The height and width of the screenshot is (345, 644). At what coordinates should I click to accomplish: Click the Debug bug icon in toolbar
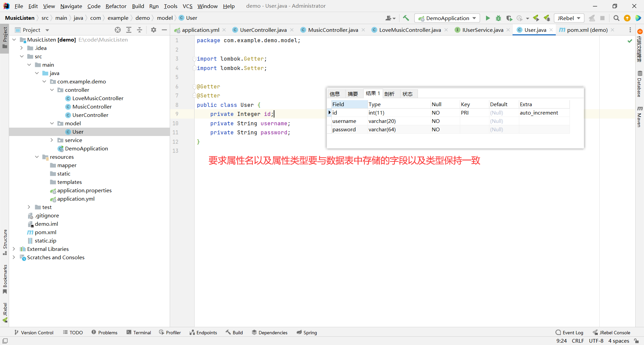498,18
